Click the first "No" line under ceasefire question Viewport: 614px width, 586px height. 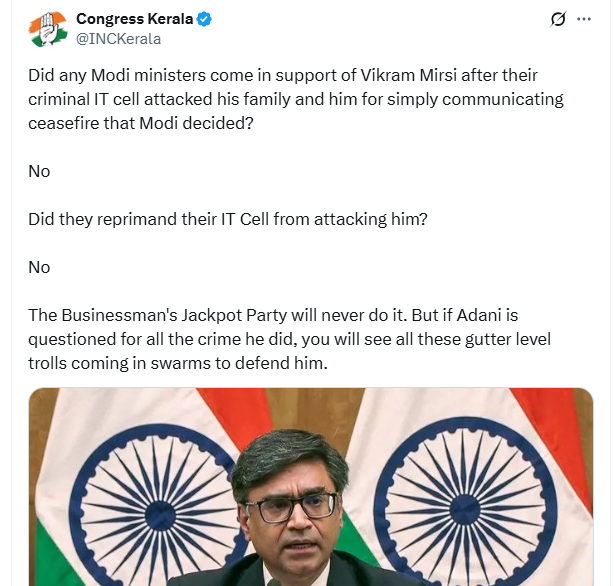39,172
